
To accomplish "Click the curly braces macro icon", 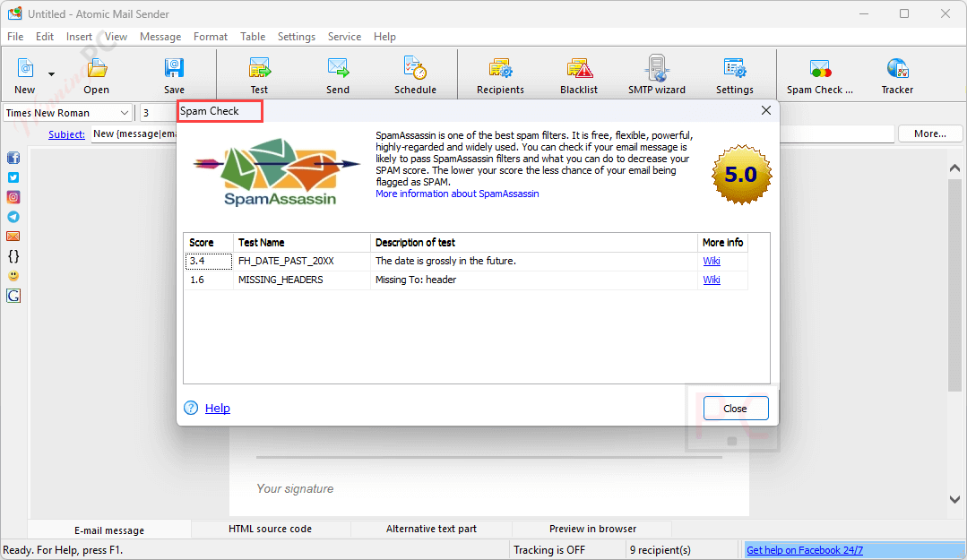I will pos(13,256).
